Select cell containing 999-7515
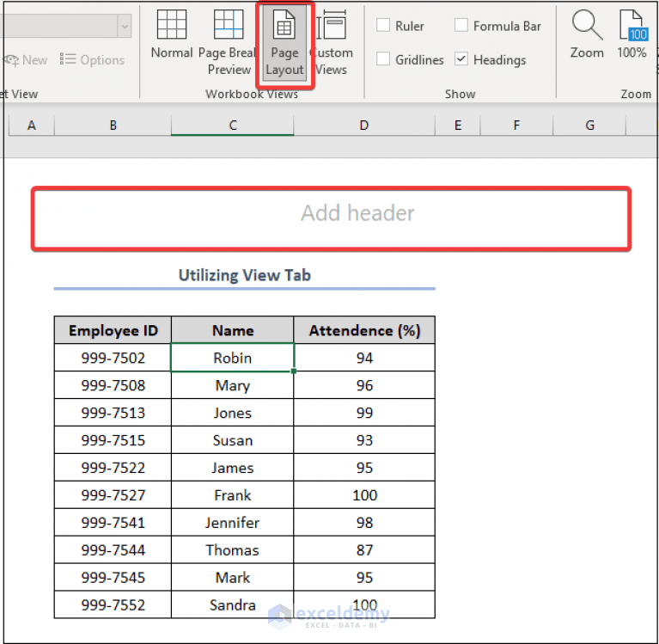 point(113,440)
